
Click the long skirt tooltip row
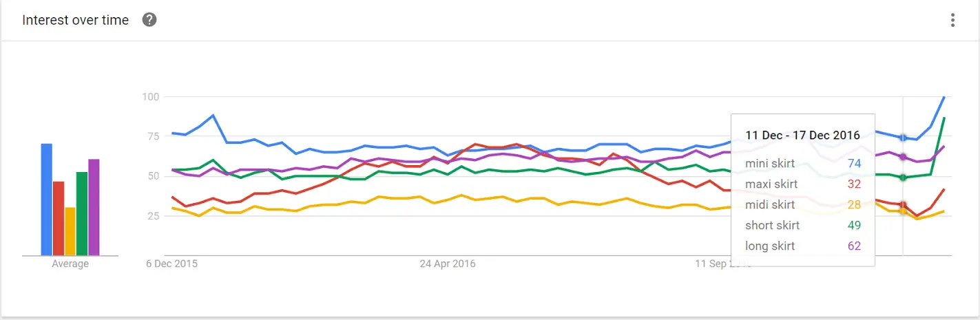coord(802,246)
